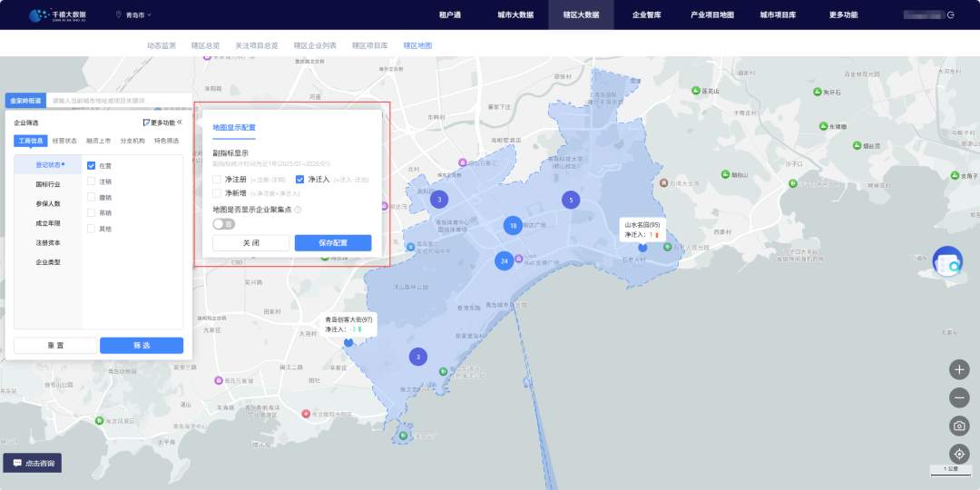Screen dimensions: 980x490
Task: Click the 筛选 filter button
Action: 142,346
